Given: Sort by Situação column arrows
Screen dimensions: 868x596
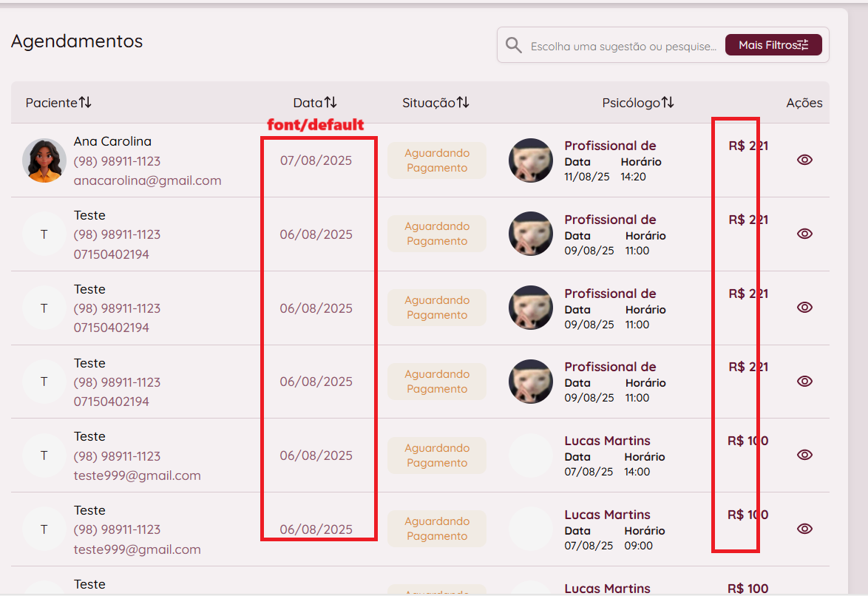Looking at the screenshot, I should (463, 103).
